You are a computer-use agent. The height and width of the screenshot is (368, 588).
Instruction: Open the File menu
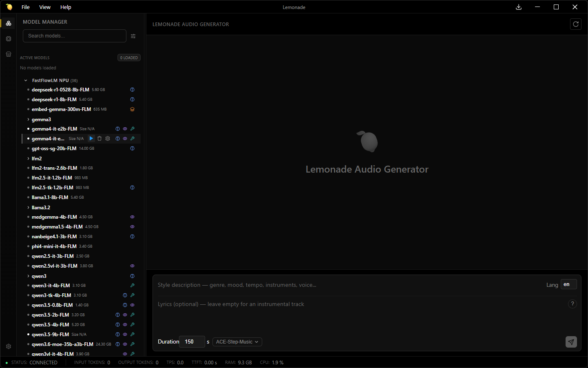point(26,7)
